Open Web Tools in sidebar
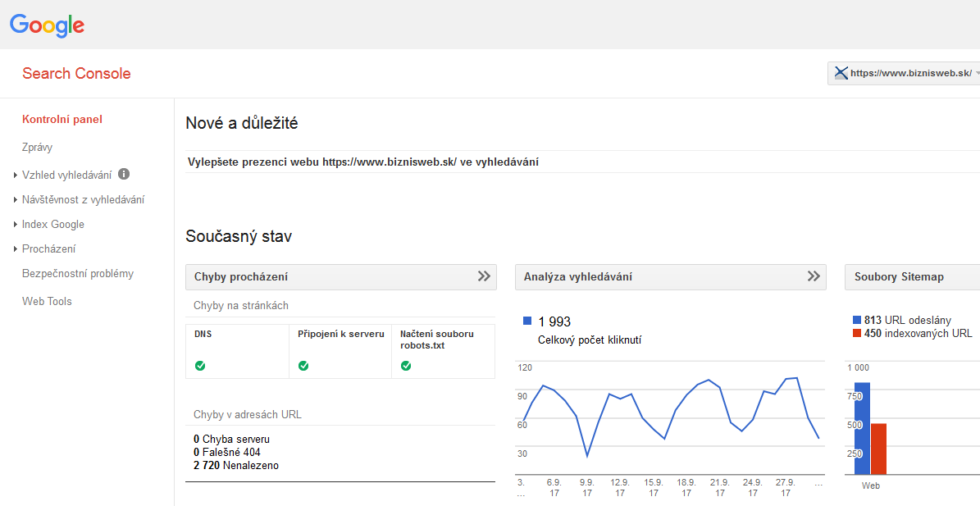Screen dimensions: 980x506 (x=47, y=301)
